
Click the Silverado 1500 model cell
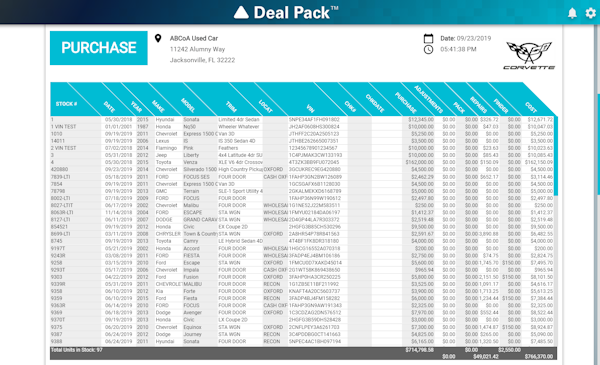pyautogui.click(x=200, y=169)
